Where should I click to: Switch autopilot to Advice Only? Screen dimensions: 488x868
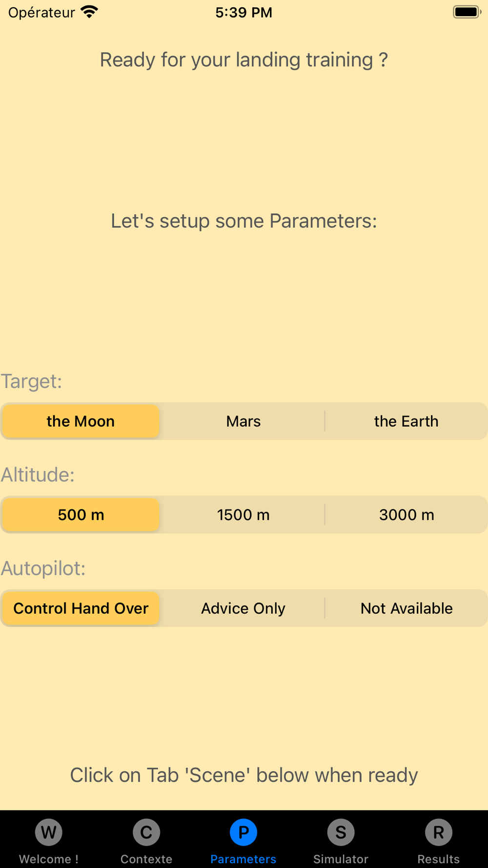click(x=244, y=609)
